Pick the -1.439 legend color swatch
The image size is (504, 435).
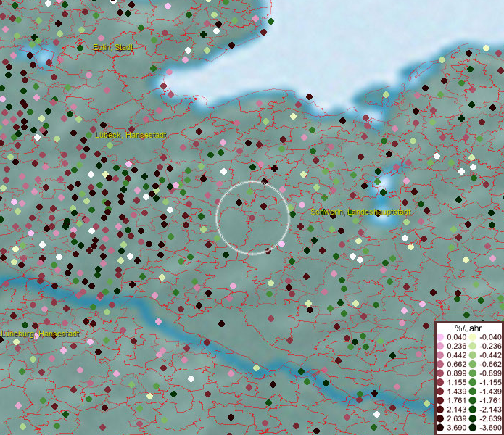(473, 391)
